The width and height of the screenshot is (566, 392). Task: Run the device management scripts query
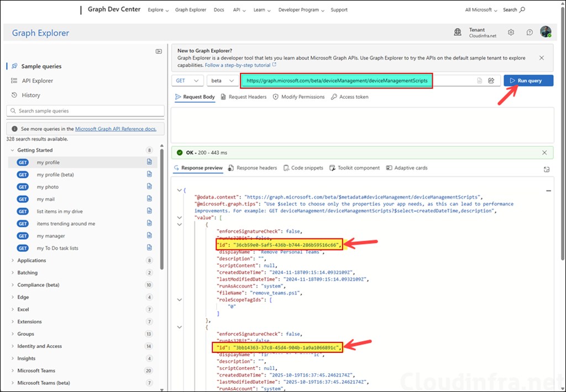pyautogui.click(x=528, y=80)
